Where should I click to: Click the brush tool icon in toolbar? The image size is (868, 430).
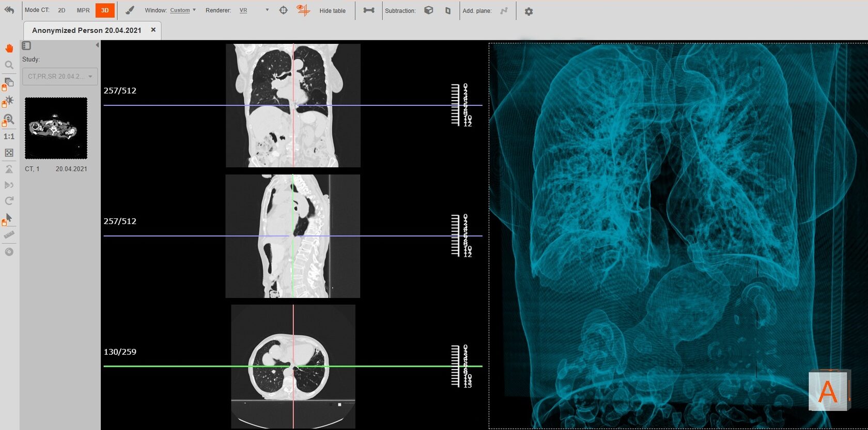130,10
